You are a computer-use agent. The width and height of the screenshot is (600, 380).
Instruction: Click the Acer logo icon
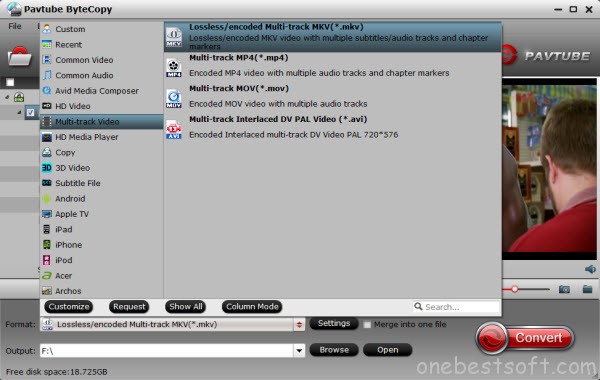click(x=47, y=276)
